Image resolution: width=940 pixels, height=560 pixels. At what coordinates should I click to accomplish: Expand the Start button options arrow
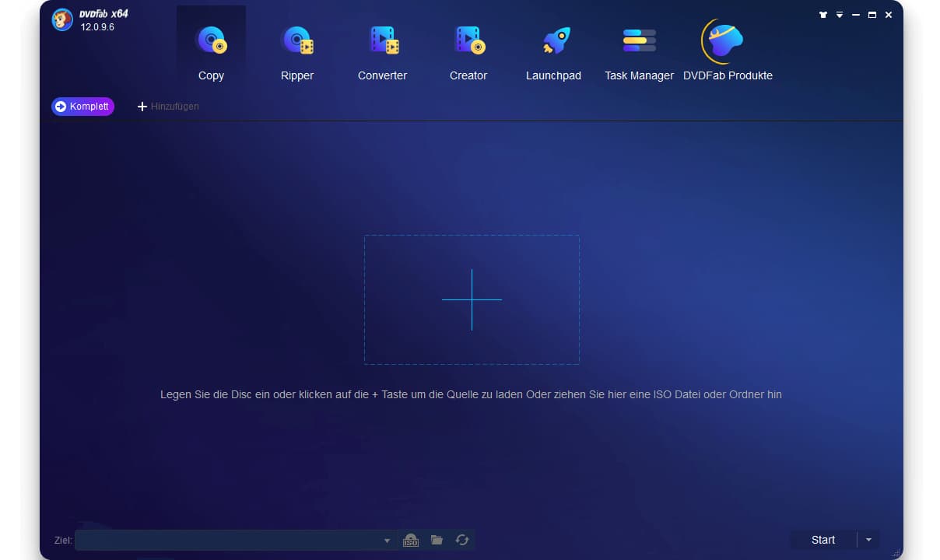pyautogui.click(x=868, y=540)
